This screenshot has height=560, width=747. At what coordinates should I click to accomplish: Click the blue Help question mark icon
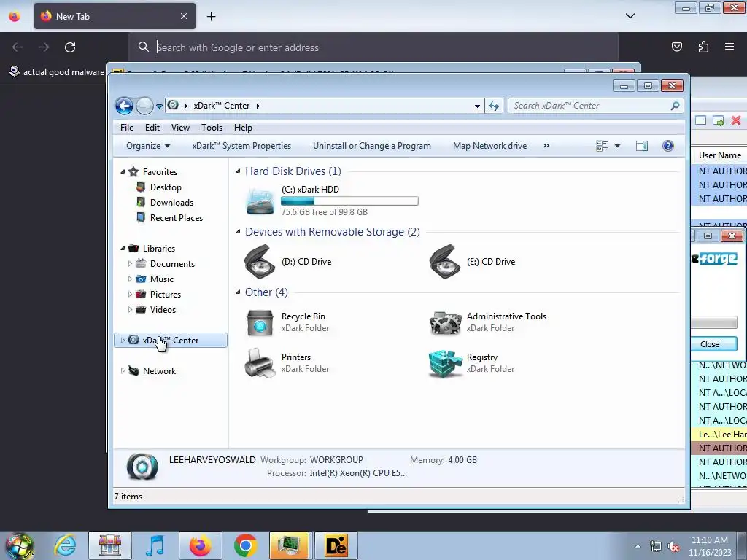coord(668,146)
